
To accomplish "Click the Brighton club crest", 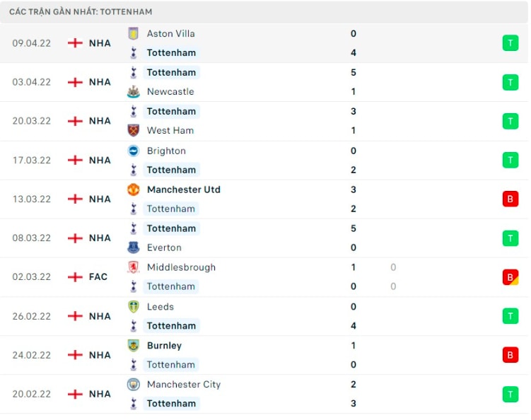I will click(134, 151).
